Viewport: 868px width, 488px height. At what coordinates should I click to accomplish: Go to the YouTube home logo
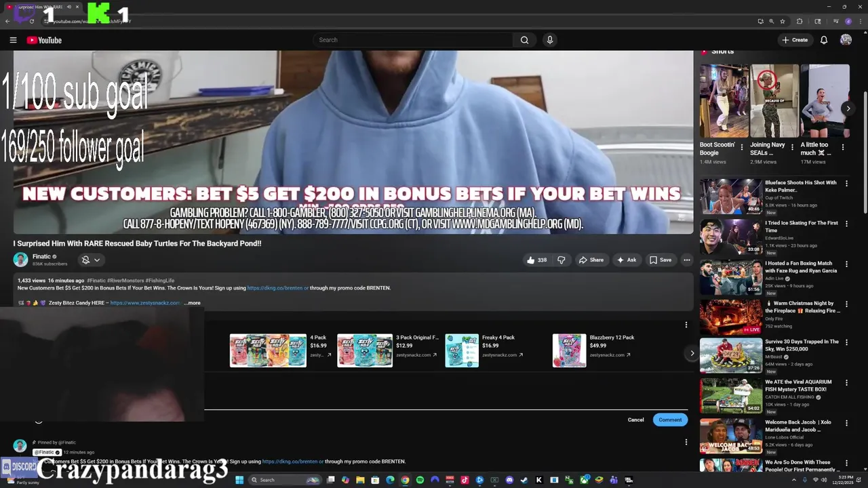point(44,40)
